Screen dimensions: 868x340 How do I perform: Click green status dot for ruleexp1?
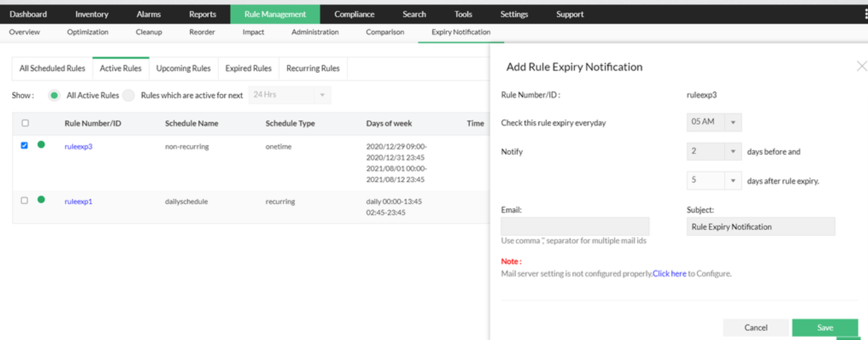[41, 200]
